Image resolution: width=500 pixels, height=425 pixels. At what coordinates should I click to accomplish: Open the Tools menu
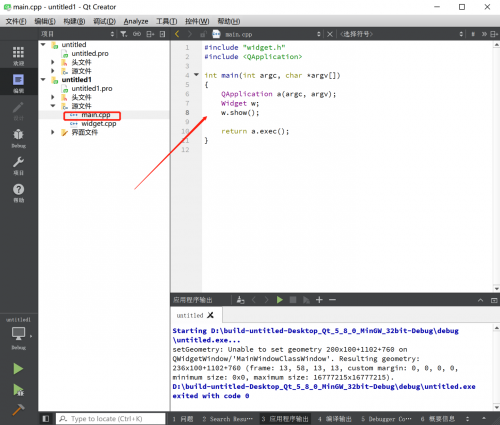[x=167, y=21]
